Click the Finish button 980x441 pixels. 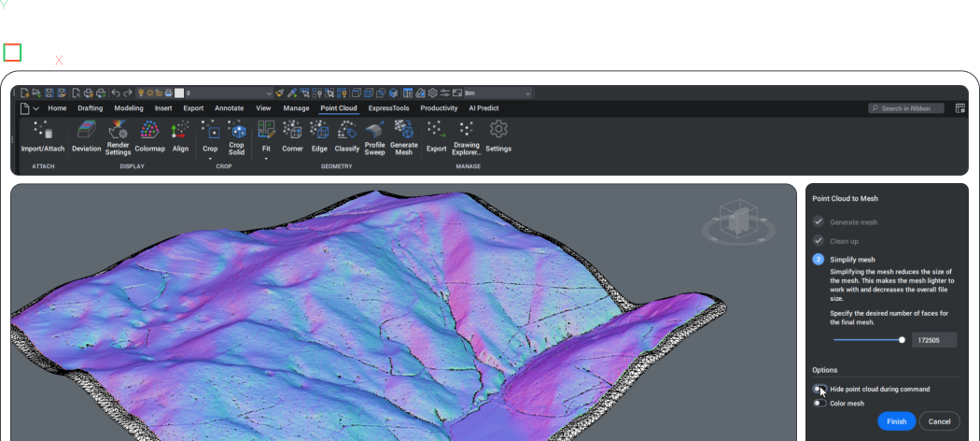click(x=896, y=421)
